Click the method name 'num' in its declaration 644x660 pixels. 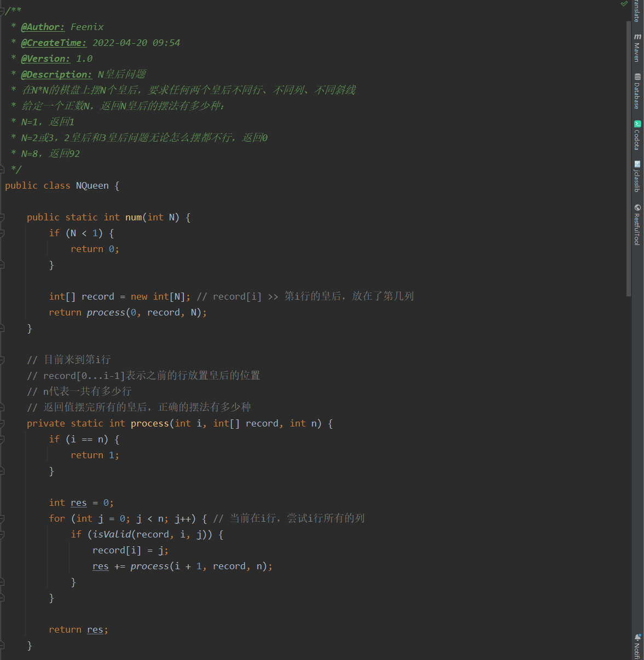[134, 217]
